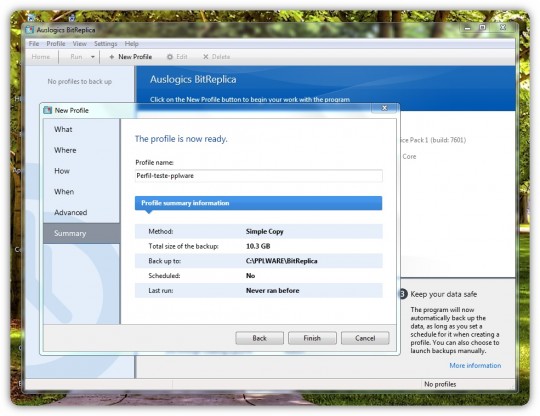
Task: Select the Advanced step in wizard
Action: pos(82,212)
